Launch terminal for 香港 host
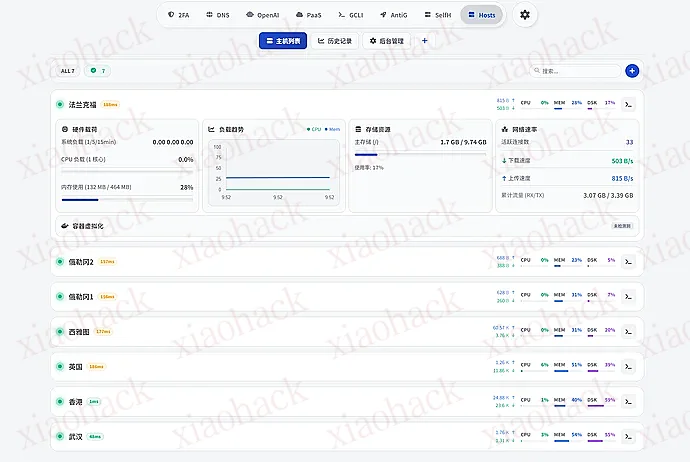This screenshot has height=462, width=690. (x=629, y=401)
